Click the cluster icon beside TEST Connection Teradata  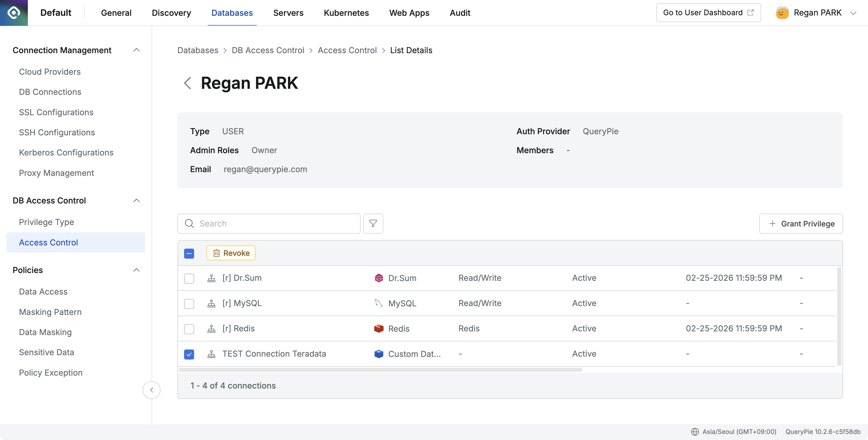tap(211, 354)
